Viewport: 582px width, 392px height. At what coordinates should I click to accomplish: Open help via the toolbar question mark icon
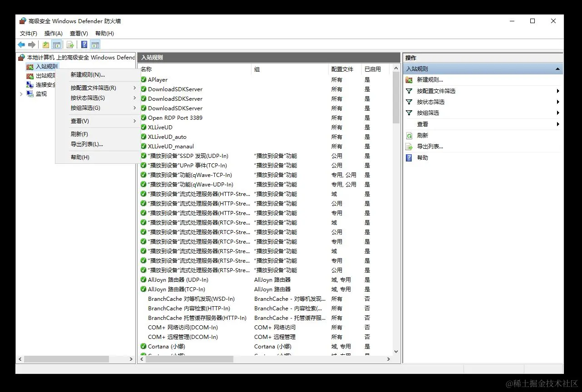(84, 44)
